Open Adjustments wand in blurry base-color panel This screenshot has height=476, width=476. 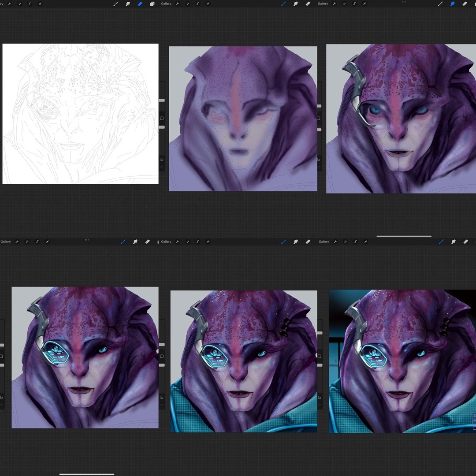pos(188,4)
